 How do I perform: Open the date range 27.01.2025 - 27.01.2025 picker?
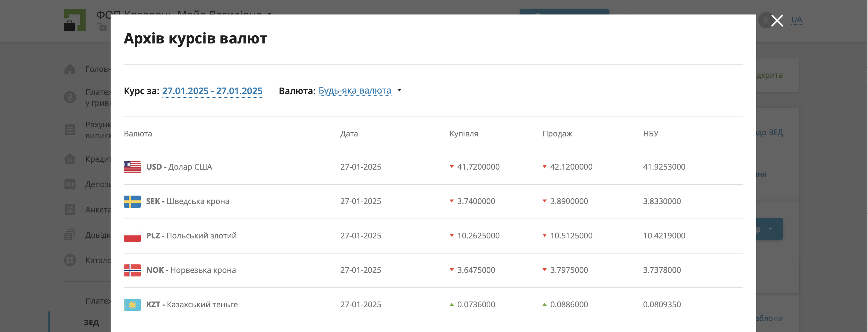pos(212,91)
